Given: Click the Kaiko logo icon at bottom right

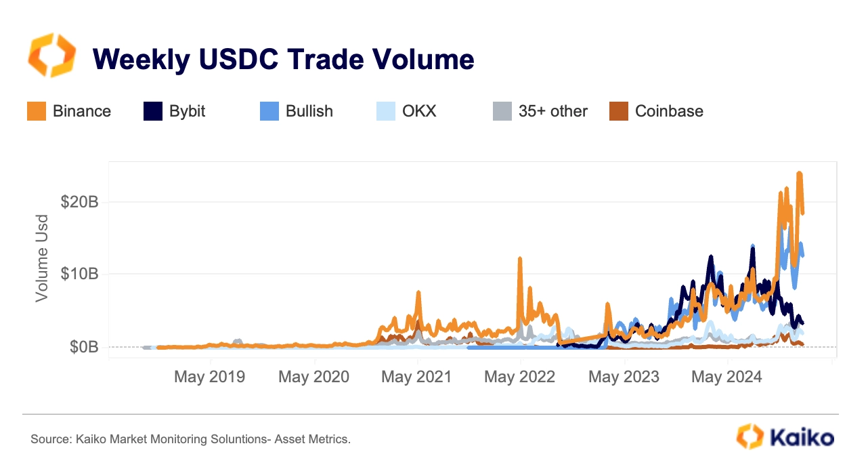Looking at the screenshot, I should (750, 436).
